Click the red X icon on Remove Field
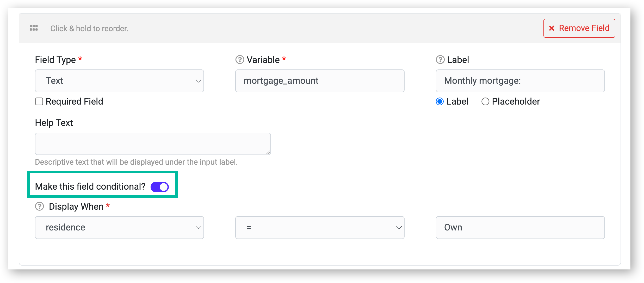 552,28
